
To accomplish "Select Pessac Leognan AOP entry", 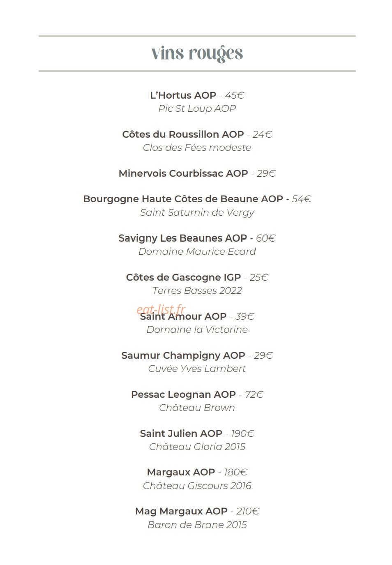I will (197, 394).
